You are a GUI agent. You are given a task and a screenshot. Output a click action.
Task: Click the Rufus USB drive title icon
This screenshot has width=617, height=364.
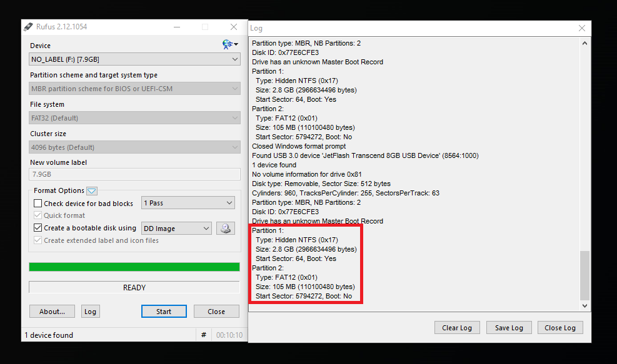click(x=28, y=27)
